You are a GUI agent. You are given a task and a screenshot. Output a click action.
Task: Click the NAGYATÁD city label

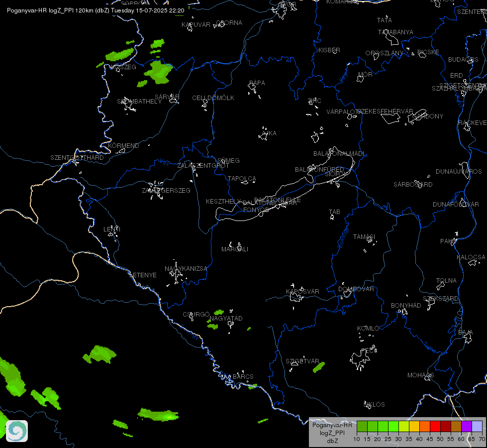pos(226,319)
